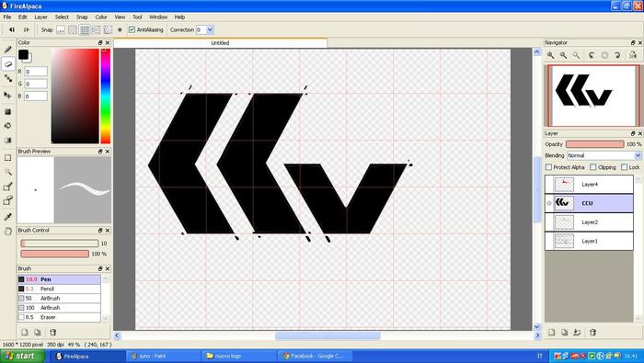This screenshot has width=644, height=363.
Task: Open the Correction dropdown
Action: 210,30
